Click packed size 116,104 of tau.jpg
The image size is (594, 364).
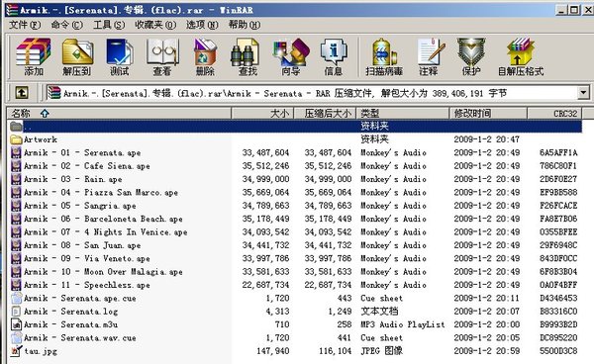336,351
